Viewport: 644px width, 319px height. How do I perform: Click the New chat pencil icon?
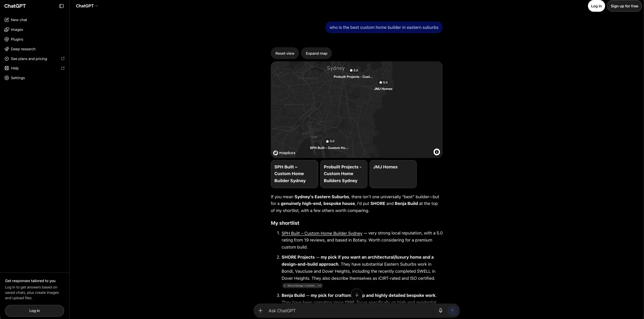(x=7, y=20)
